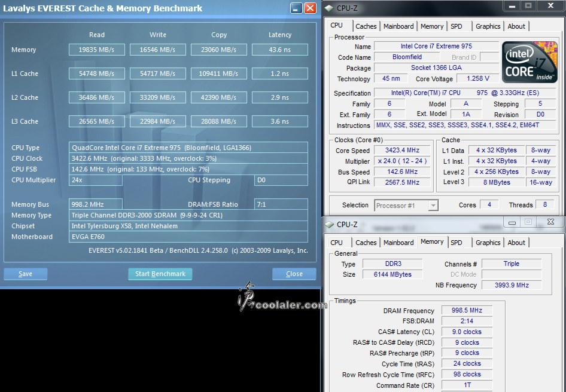The height and width of the screenshot is (392, 566).
Task: Open the Memory tab in the CPU-Z processor window
Action: pos(432,26)
